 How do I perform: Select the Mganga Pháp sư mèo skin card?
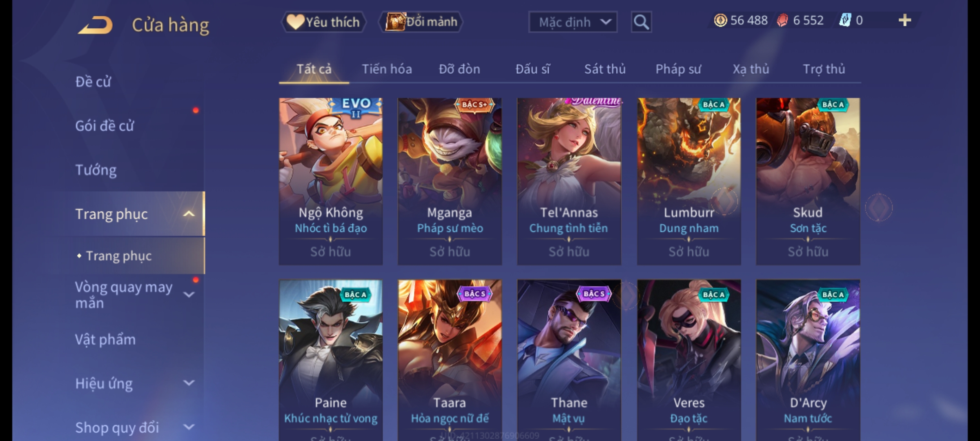[x=450, y=181]
